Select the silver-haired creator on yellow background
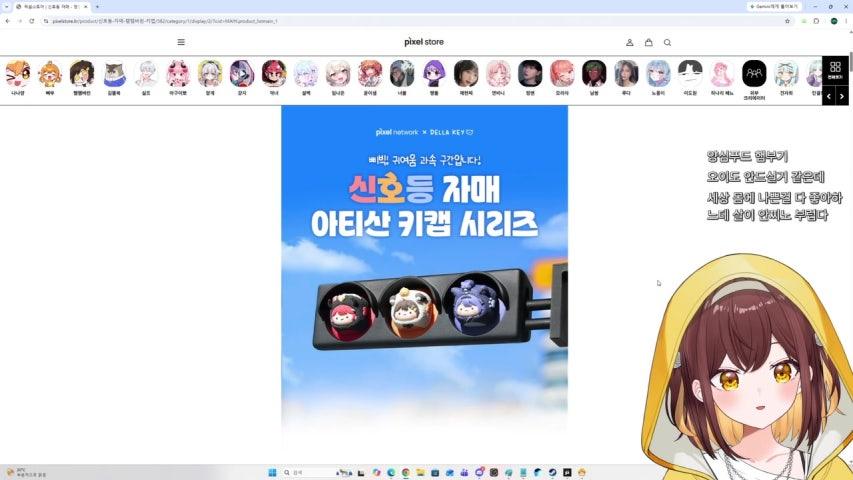 click(210, 73)
